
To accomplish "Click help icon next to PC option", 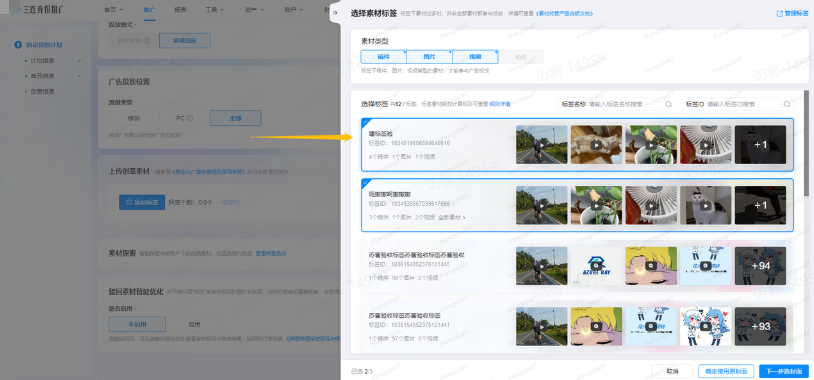I will click(x=190, y=118).
